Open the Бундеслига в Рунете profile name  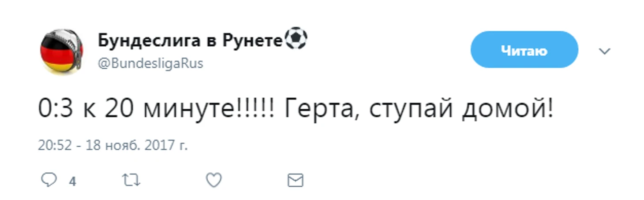pyautogui.click(x=190, y=41)
